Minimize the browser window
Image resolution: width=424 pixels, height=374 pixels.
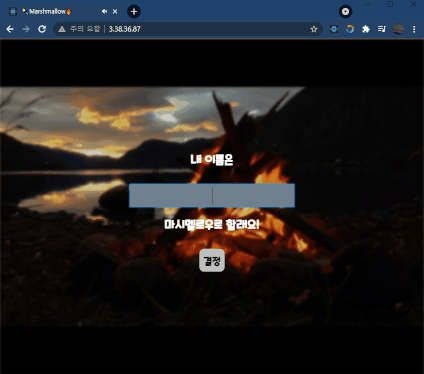tap(368, 4)
